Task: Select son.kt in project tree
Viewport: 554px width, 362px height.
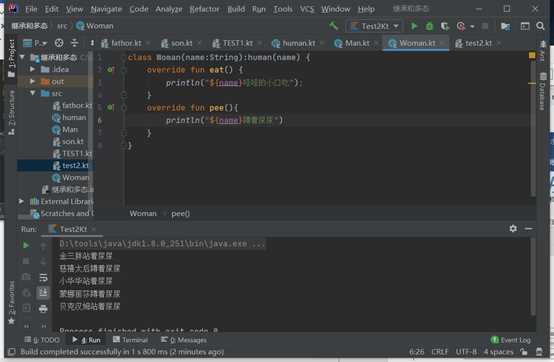Action: click(x=68, y=141)
